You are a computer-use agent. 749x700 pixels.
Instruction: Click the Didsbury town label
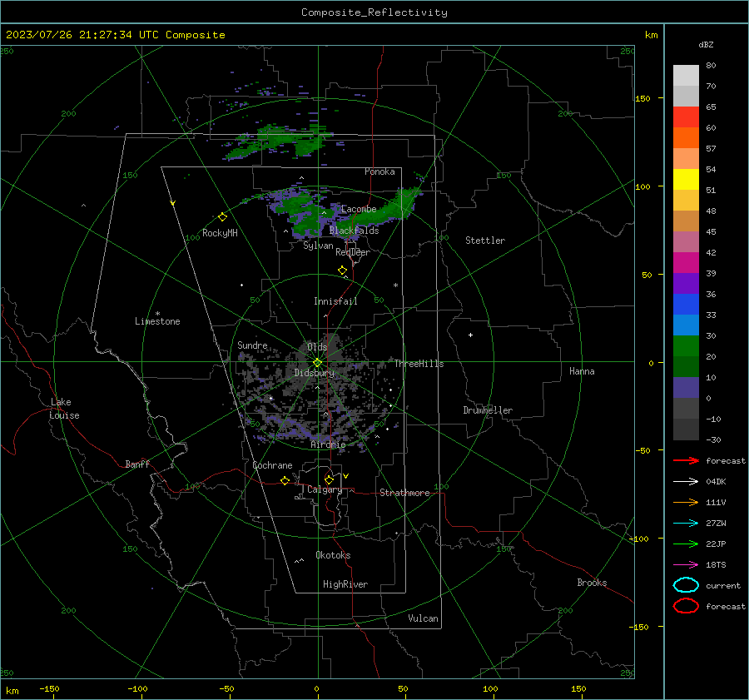tap(314, 373)
